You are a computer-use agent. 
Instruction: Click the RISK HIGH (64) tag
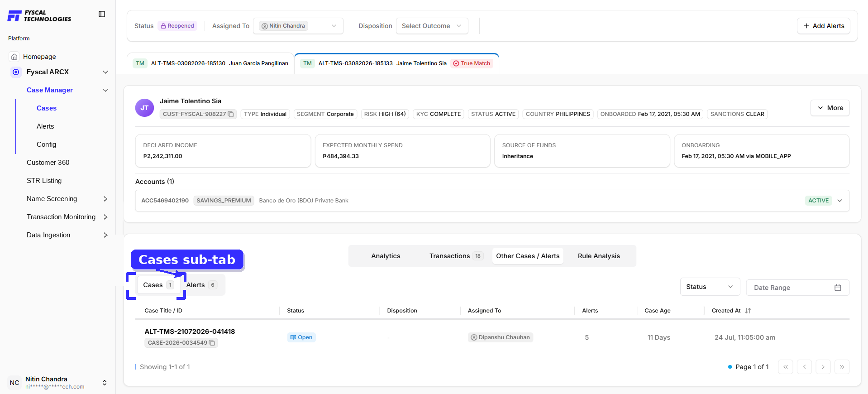(x=385, y=114)
